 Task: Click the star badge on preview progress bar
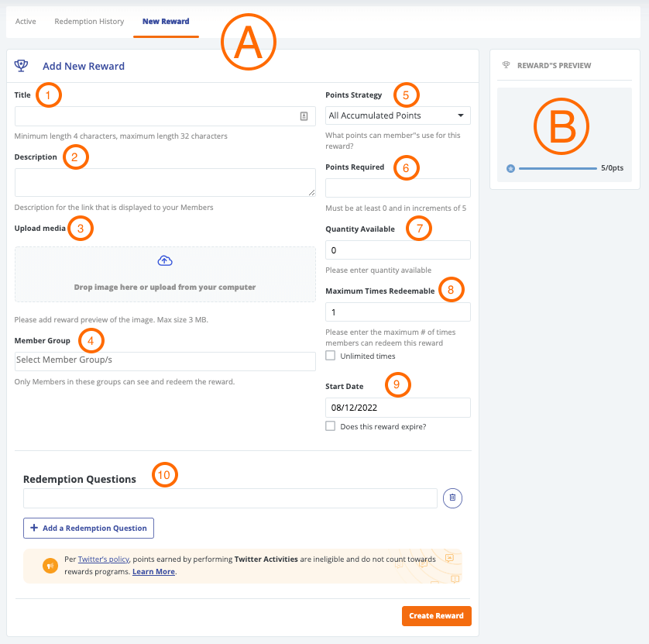point(510,169)
